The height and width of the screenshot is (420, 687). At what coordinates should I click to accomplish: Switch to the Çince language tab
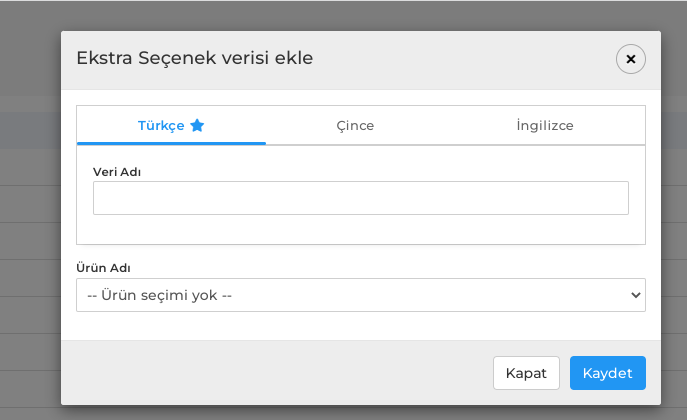click(355, 126)
